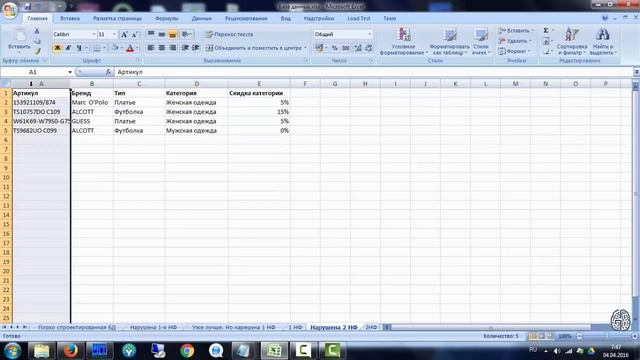This screenshot has height=360, width=640.
Task: Center cell text horizontally
Action: point(162,48)
